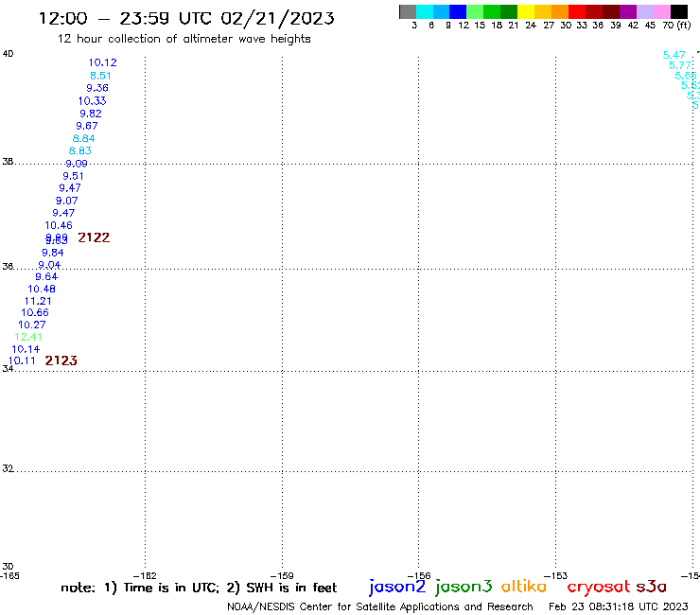Click the wave height value 9.51

click(73, 176)
